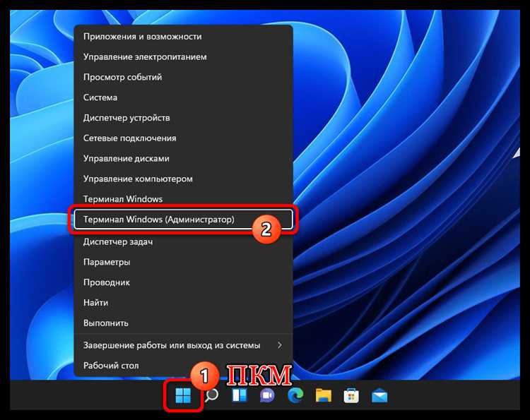Select 'Рабочий стол' at the menu bottom
This screenshot has width=530, height=420.
click(x=183, y=366)
